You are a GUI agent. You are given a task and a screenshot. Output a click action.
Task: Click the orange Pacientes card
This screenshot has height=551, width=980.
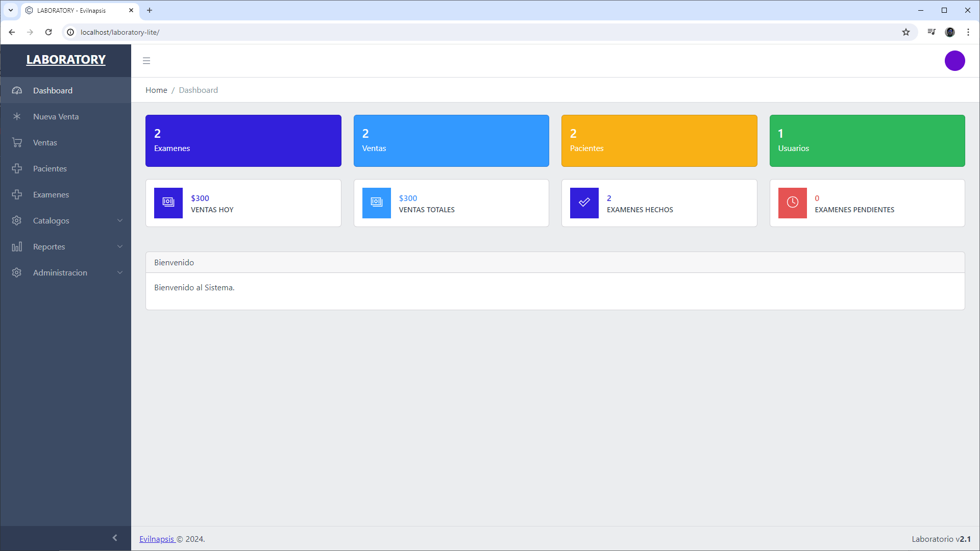point(659,141)
